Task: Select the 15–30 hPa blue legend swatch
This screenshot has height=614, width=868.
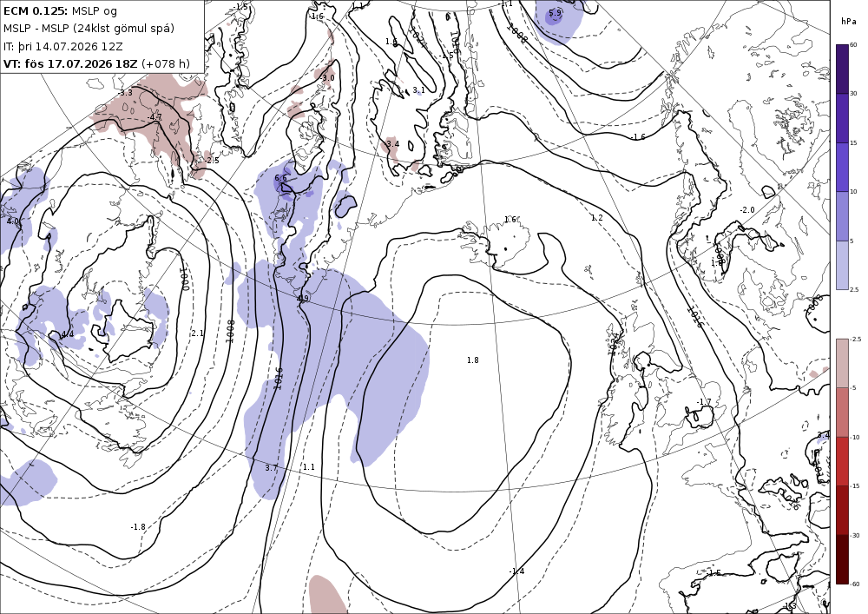Action: pos(842,118)
